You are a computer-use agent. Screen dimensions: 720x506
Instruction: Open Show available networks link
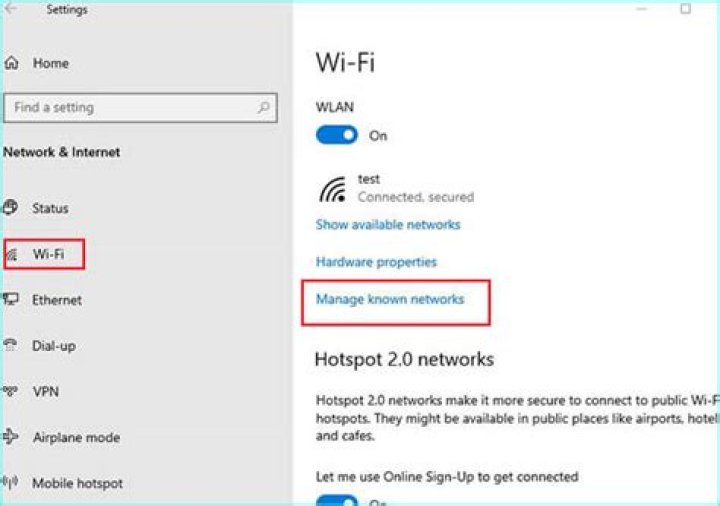click(388, 225)
